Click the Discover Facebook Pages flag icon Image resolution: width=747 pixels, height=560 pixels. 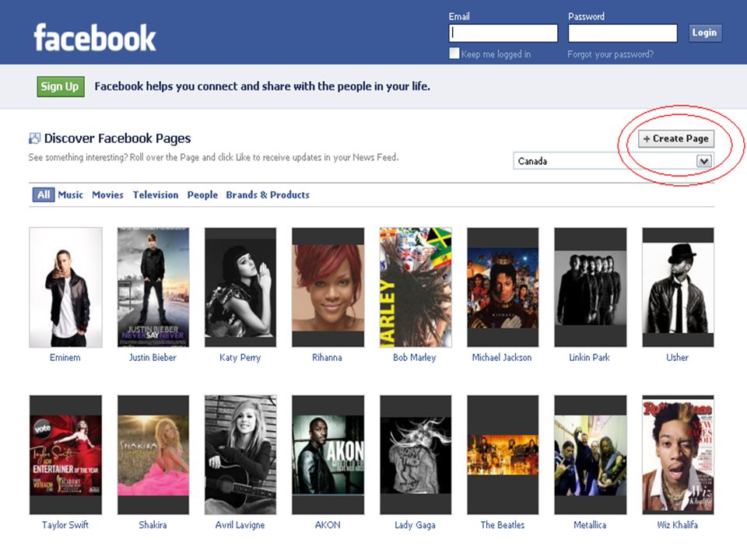point(34,138)
